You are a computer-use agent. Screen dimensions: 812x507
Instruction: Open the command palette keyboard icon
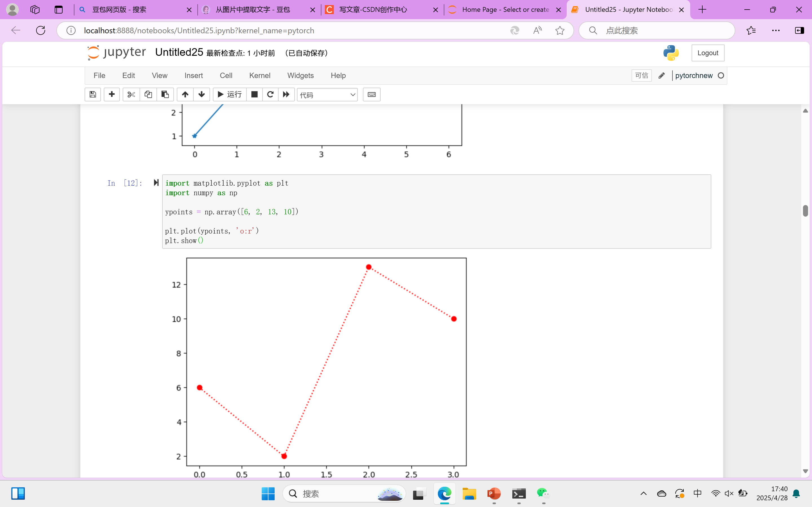pos(371,95)
